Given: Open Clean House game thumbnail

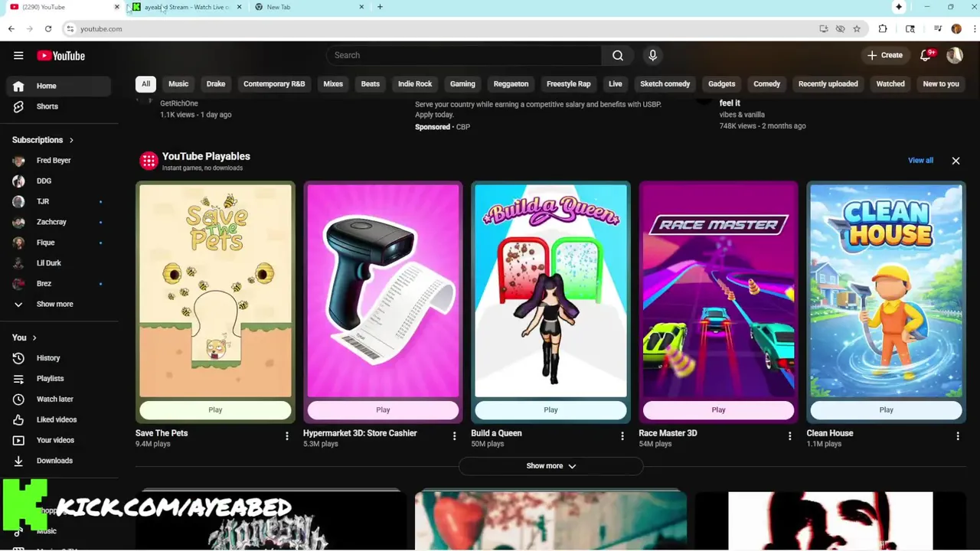Looking at the screenshot, I should click(886, 291).
